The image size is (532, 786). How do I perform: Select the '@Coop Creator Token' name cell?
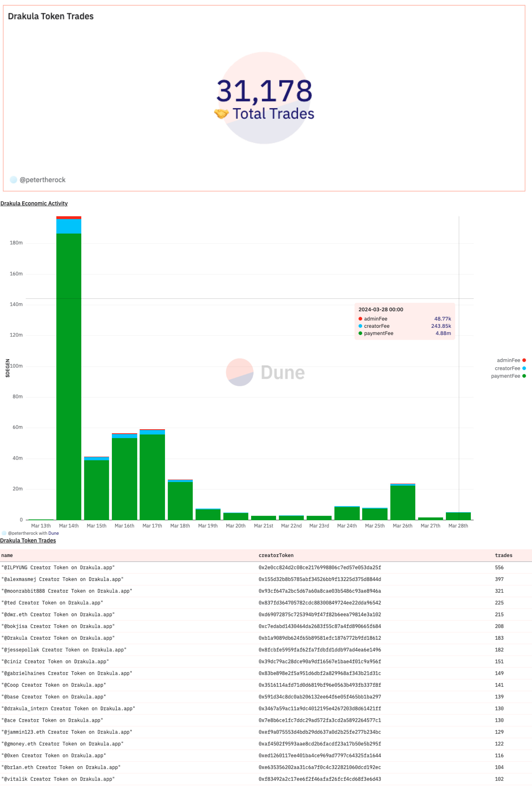[53, 685]
